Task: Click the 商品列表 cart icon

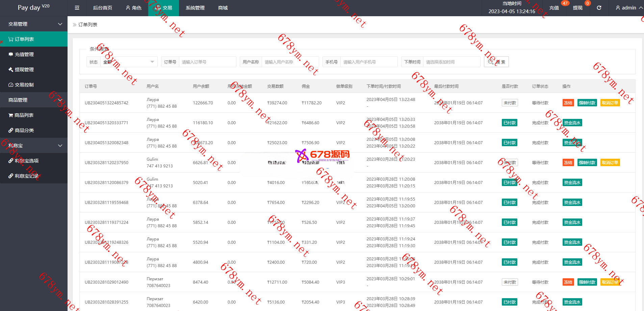Action: point(11,115)
